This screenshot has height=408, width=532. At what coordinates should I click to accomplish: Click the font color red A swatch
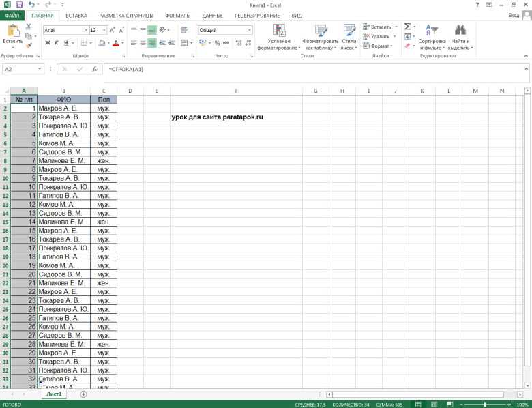pyautogui.click(x=116, y=43)
